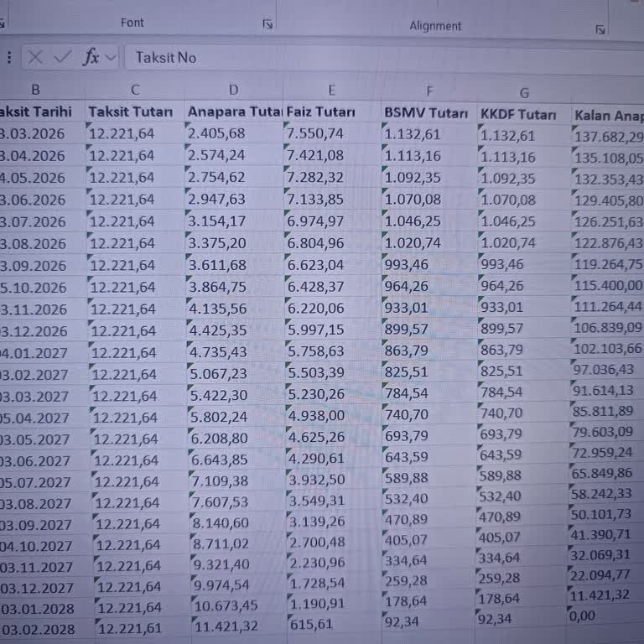
Task: Click cell with value 115.400,00
Action: click(x=607, y=285)
